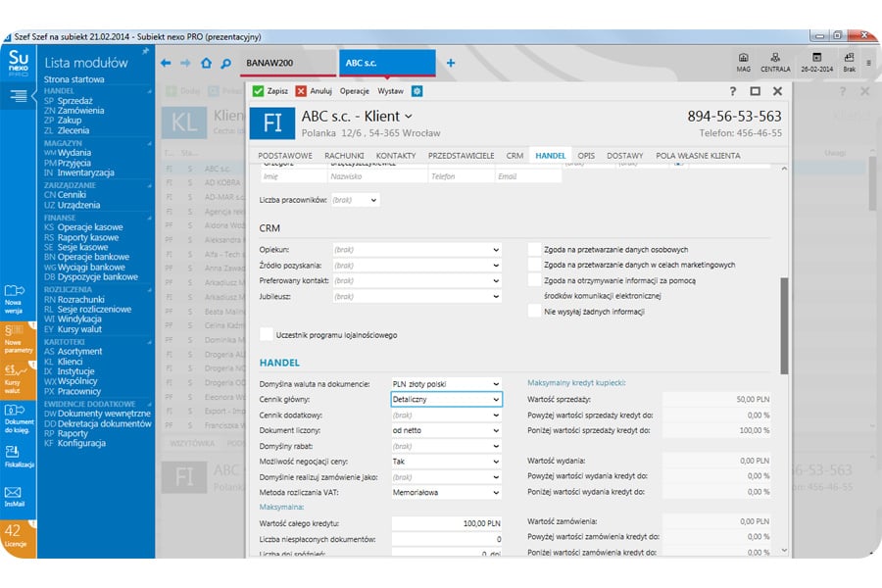
Task: Click the Wartość całego kredytu input field
Action: tap(446, 524)
